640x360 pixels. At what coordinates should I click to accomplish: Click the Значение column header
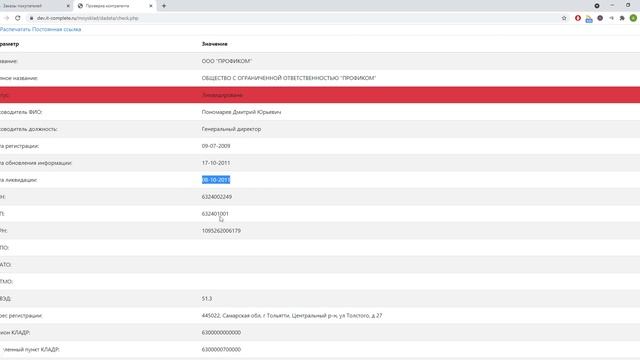(x=215, y=44)
